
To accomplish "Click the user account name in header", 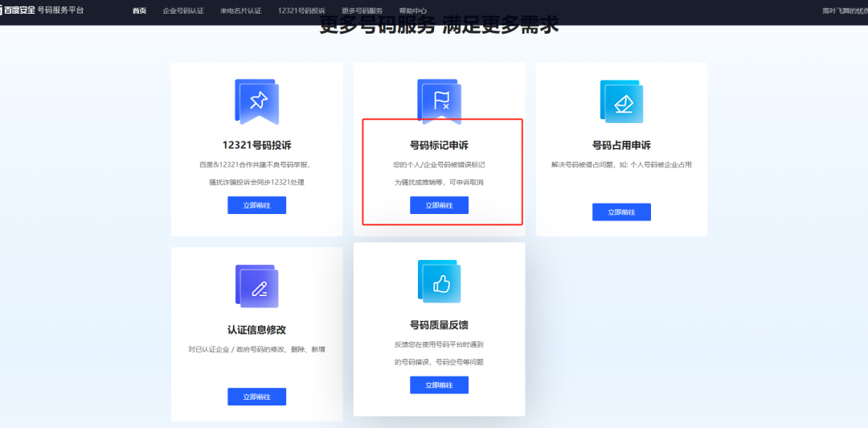I will pyautogui.click(x=845, y=10).
